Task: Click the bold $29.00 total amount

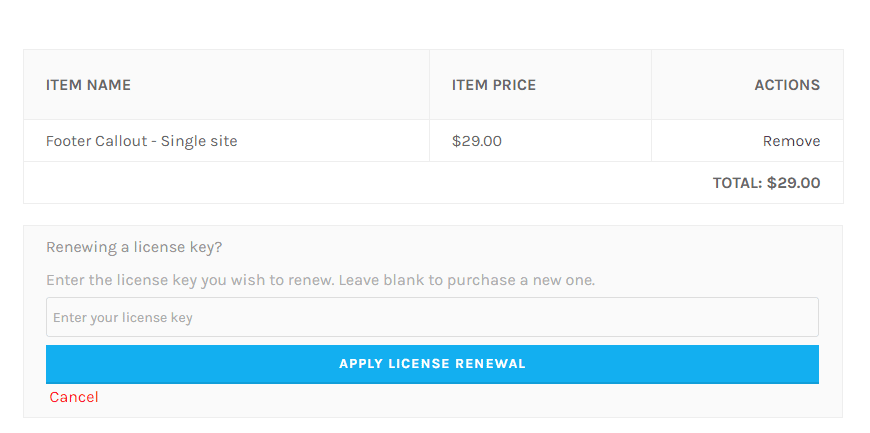Action: (793, 183)
